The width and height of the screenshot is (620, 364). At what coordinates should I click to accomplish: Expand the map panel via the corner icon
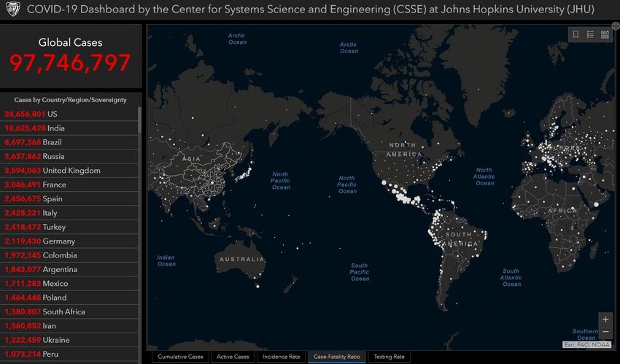click(x=616, y=26)
